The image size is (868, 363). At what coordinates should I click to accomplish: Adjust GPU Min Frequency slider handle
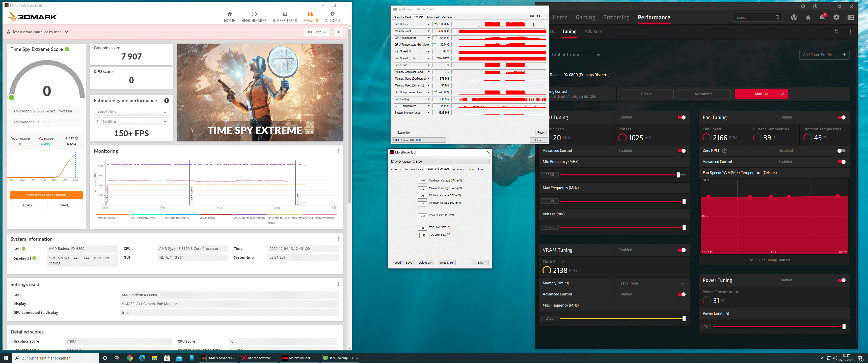click(678, 175)
